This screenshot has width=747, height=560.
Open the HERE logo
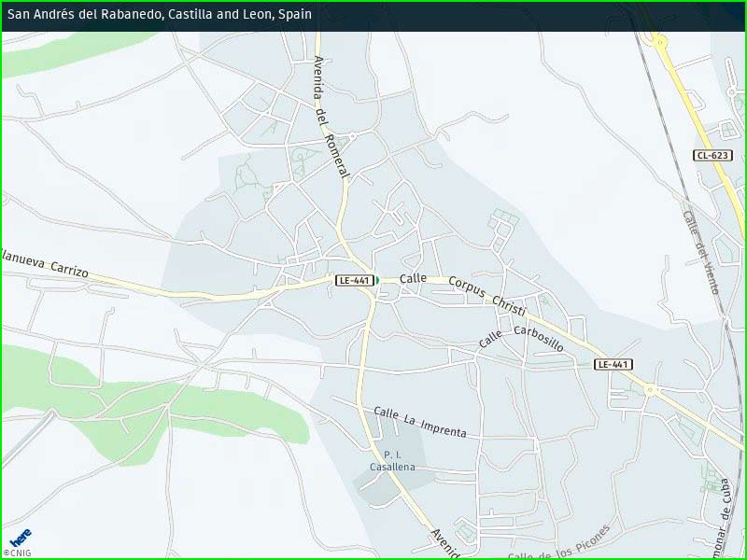click(x=20, y=538)
